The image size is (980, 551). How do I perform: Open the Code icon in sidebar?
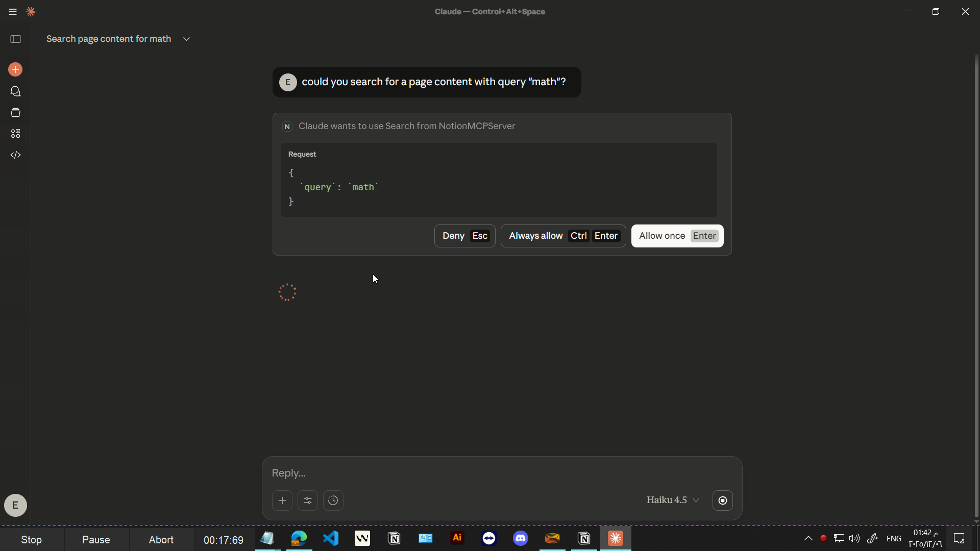click(x=15, y=155)
